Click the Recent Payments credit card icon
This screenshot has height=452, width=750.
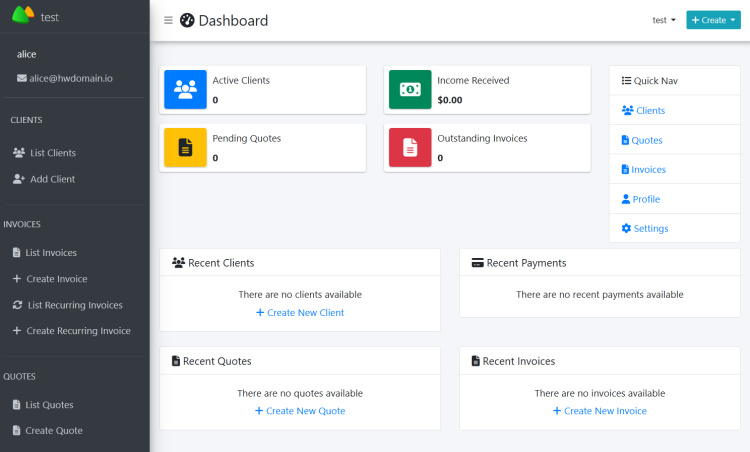point(477,263)
